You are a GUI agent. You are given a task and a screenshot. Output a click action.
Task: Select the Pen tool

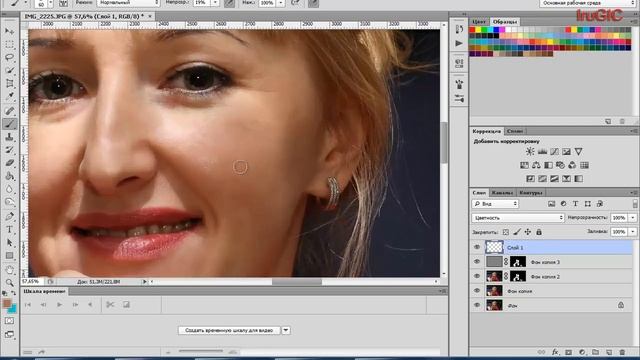[9, 216]
